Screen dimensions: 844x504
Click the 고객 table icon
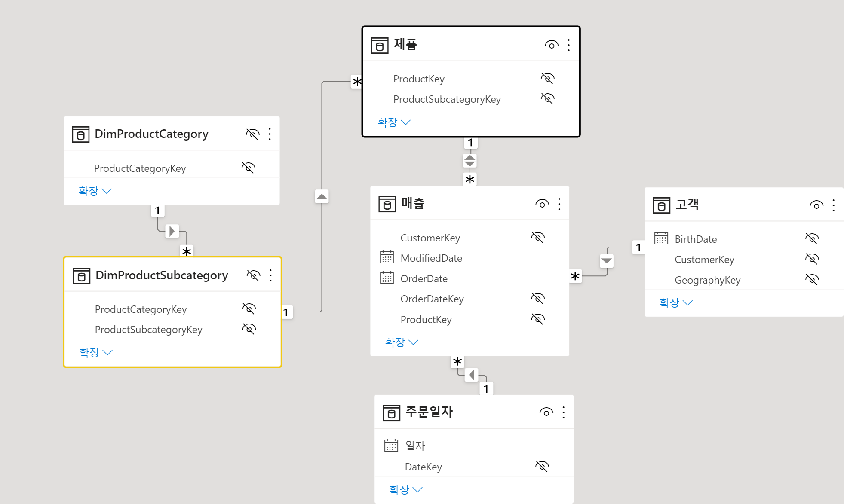(x=661, y=205)
